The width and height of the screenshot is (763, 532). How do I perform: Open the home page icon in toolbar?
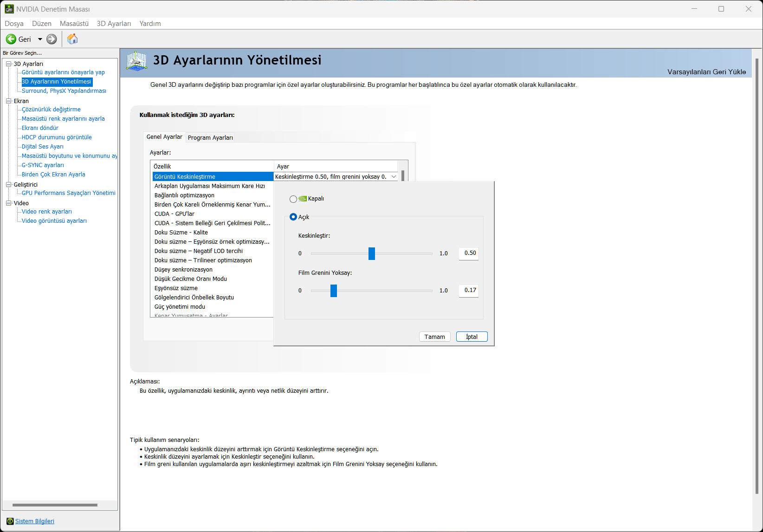(x=72, y=39)
